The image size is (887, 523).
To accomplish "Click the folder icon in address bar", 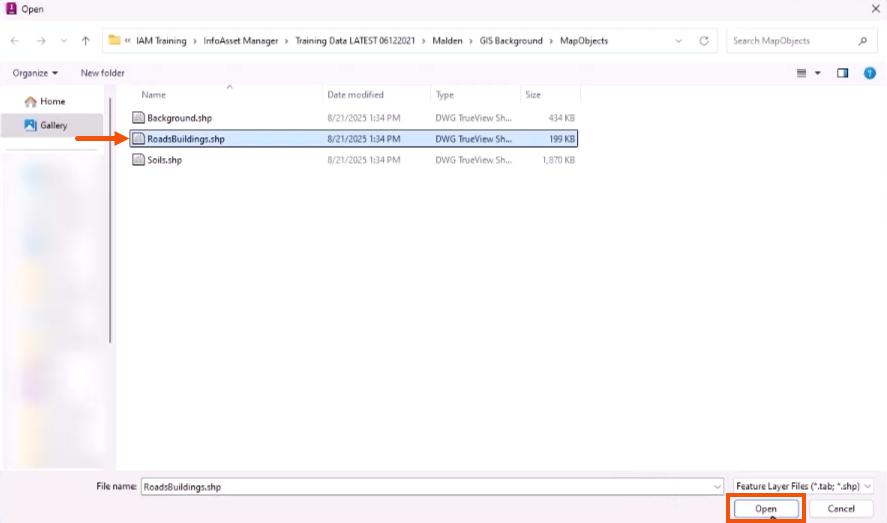I will [x=114, y=40].
